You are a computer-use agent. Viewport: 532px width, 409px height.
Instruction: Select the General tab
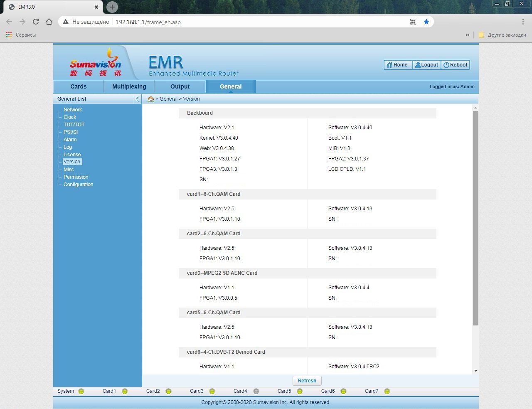tap(231, 86)
